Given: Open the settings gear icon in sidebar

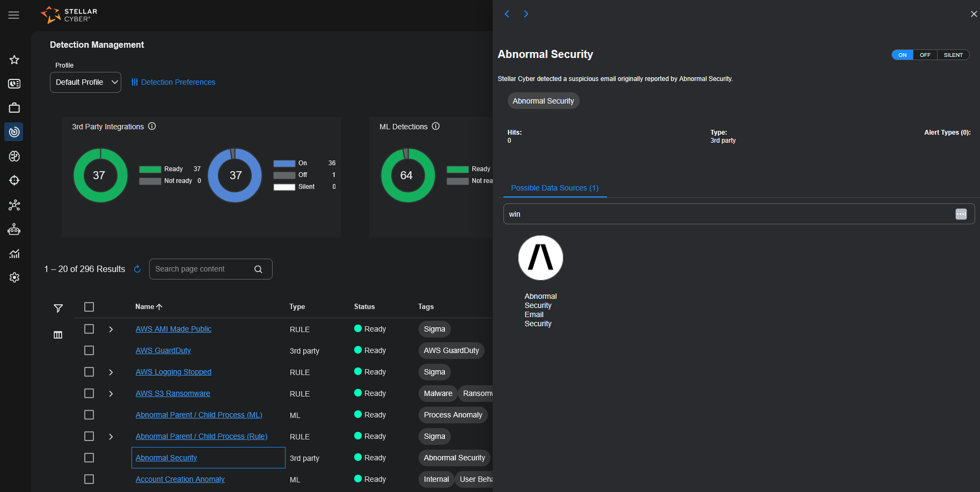Looking at the screenshot, I should click(x=14, y=277).
